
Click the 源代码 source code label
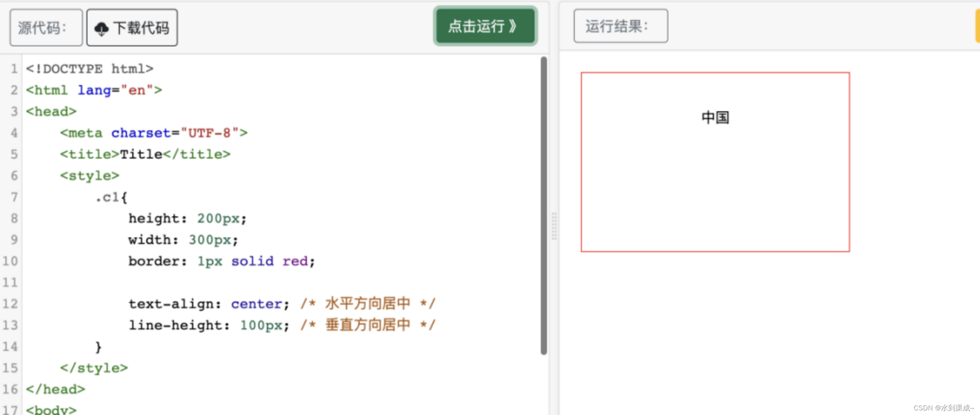[x=46, y=28]
